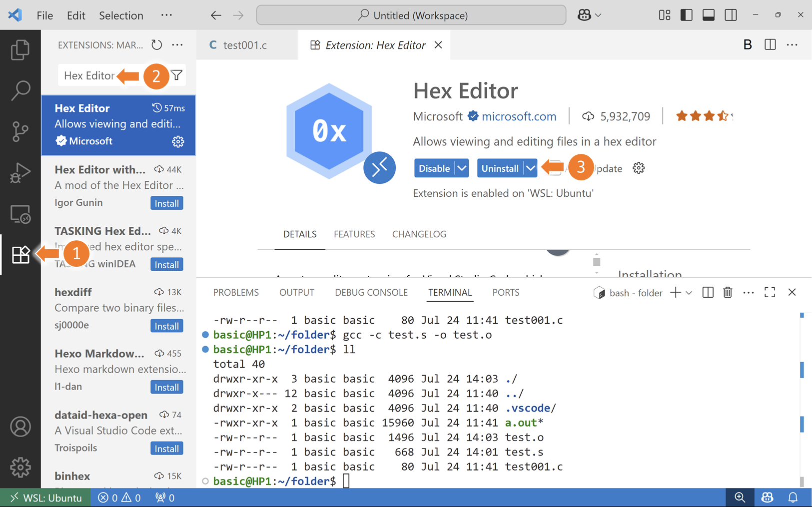The height and width of the screenshot is (507, 812).
Task: Show notifications bell in status bar
Action: click(793, 498)
